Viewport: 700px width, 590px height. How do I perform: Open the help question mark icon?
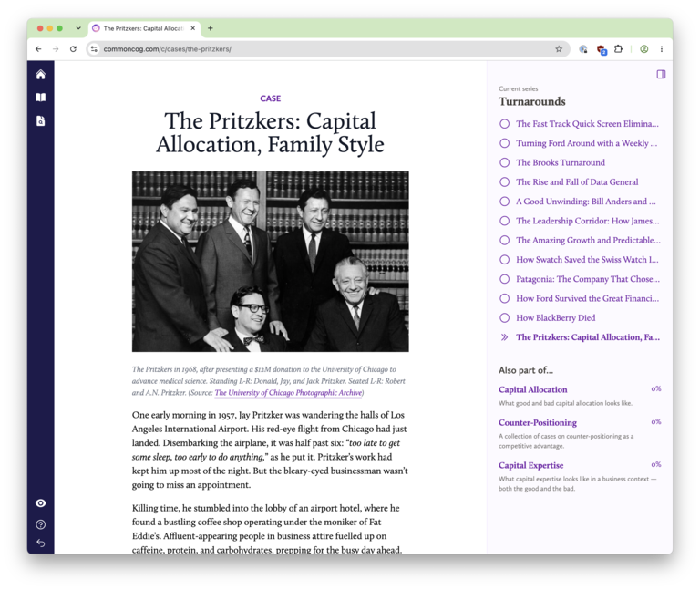41,524
